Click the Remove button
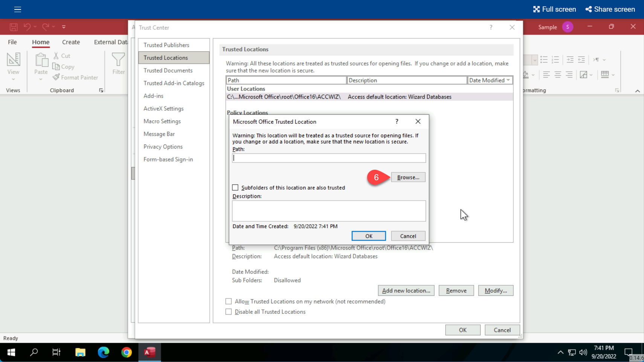 tap(456, 291)
